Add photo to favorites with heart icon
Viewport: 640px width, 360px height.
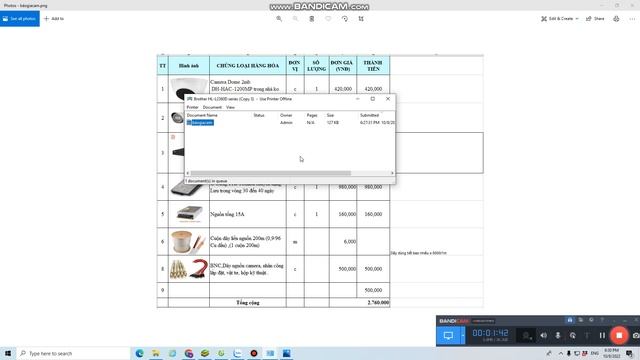coord(328,19)
